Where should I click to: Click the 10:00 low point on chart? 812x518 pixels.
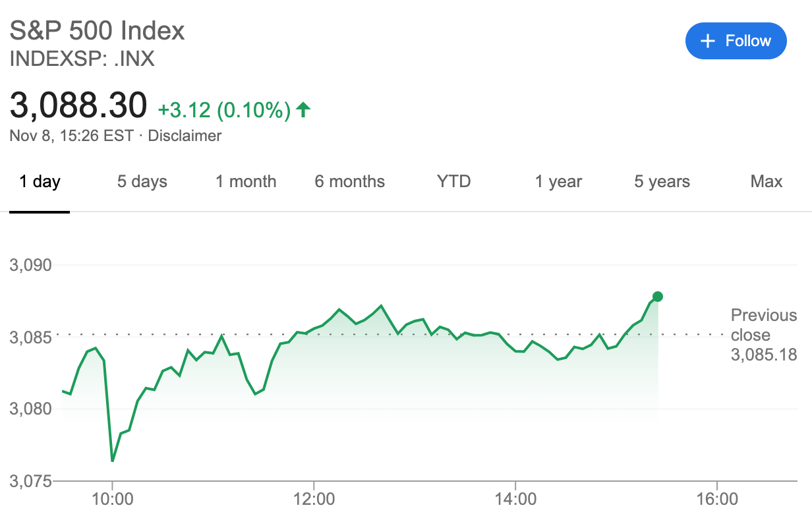click(113, 461)
